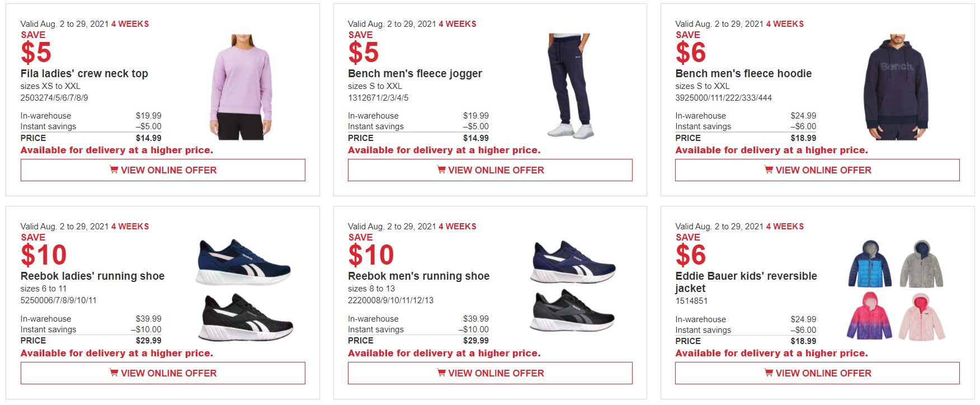Click cart icon in Eddie Bauer jacket offer button
The width and height of the screenshot is (980, 405).
pyautogui.click(x=769, y=373)
